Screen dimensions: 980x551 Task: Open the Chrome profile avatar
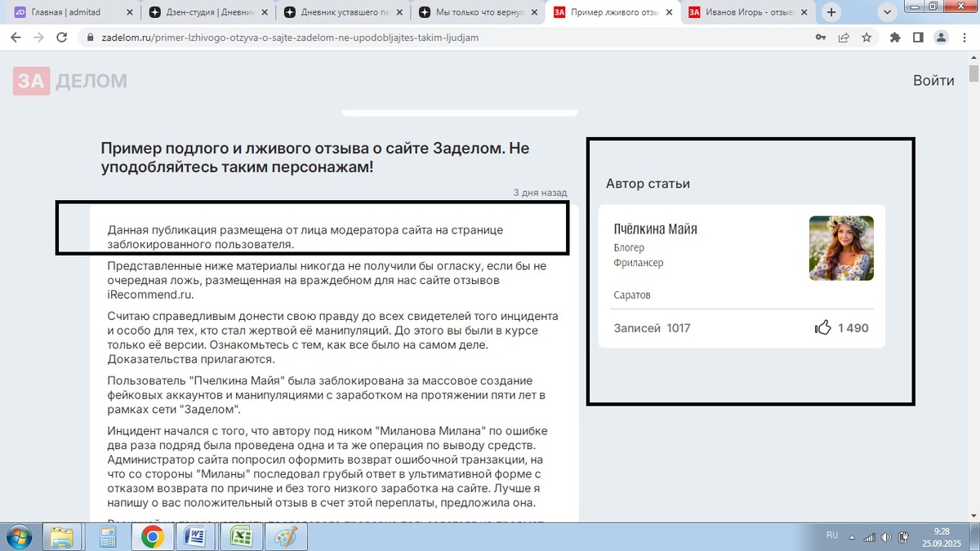click(x=942, y=38)
